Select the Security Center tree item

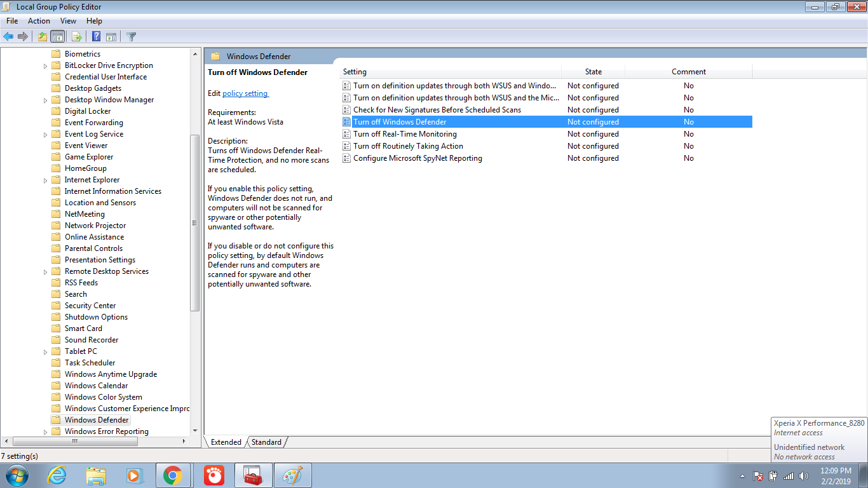(90, 306)
